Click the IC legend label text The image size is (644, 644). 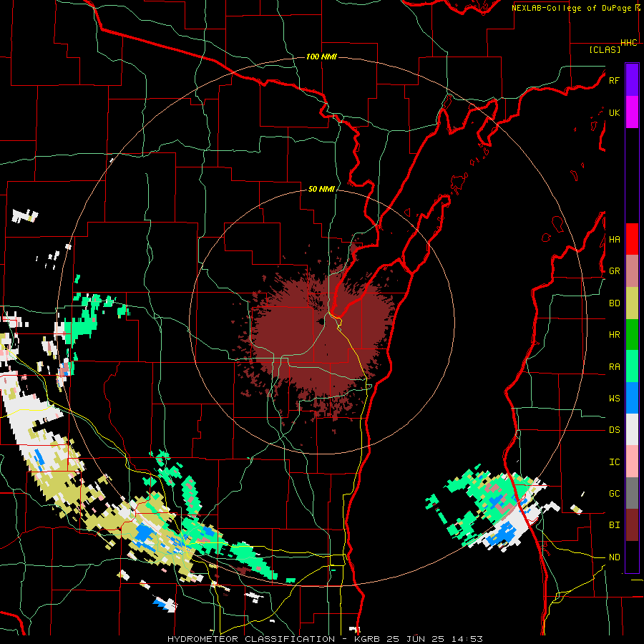[614, 462]
